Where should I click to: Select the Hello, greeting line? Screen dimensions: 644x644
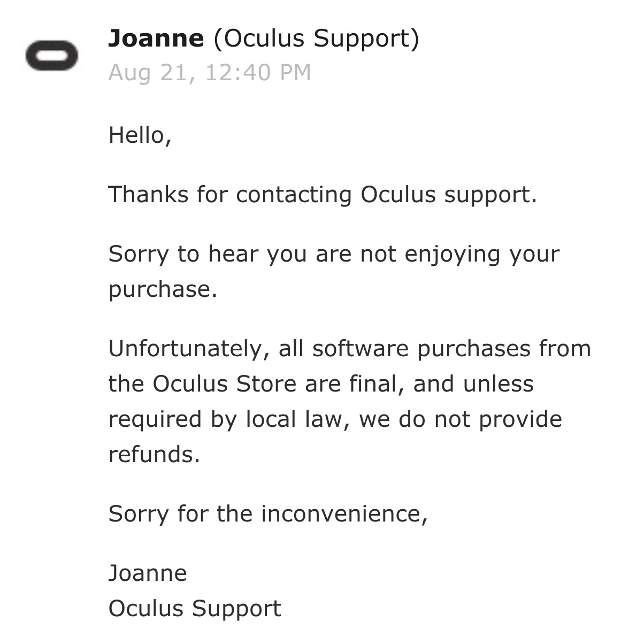[x=140, y=135]
